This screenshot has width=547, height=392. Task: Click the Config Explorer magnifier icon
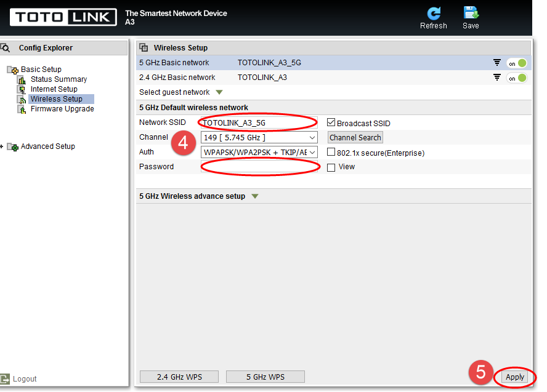pyautogui.click(x=5, y=48)
